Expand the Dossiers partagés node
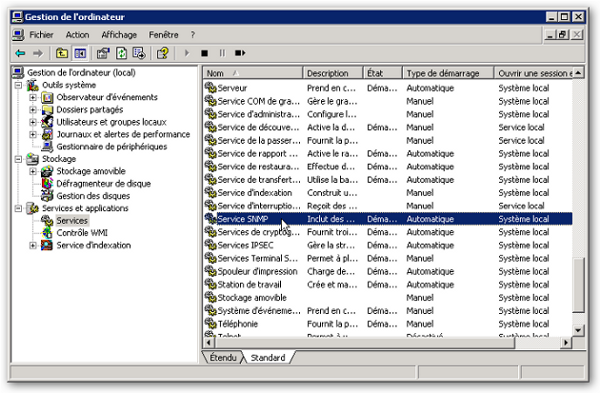Viewport: 600px width, 393px height. click(33, 109)
